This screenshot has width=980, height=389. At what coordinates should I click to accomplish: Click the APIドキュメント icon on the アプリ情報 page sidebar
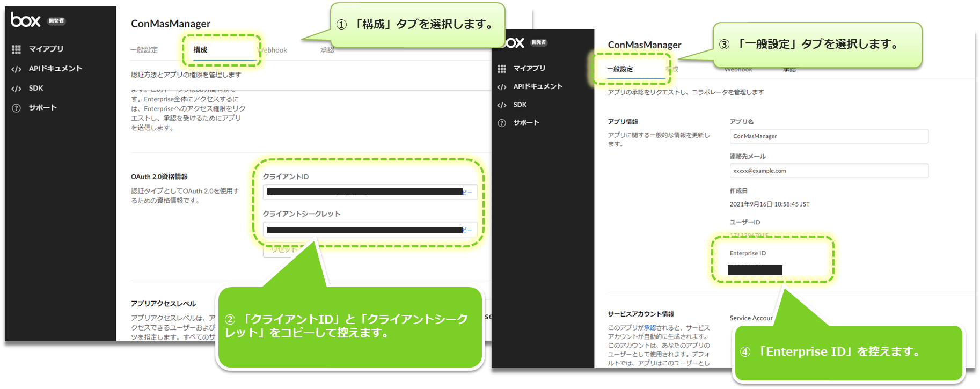502,87
